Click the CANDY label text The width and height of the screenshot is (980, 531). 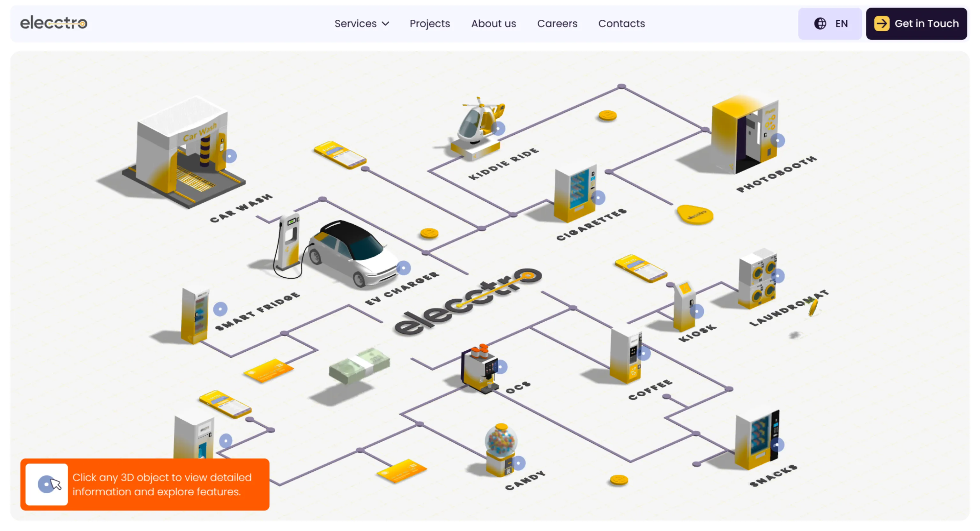[x=525, y=480]
